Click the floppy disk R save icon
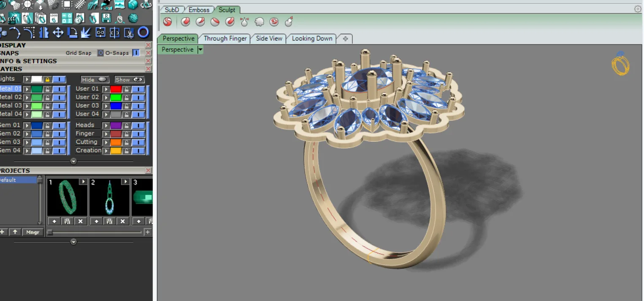This screenshot has height=301, width=644. [x=107, y=18]
